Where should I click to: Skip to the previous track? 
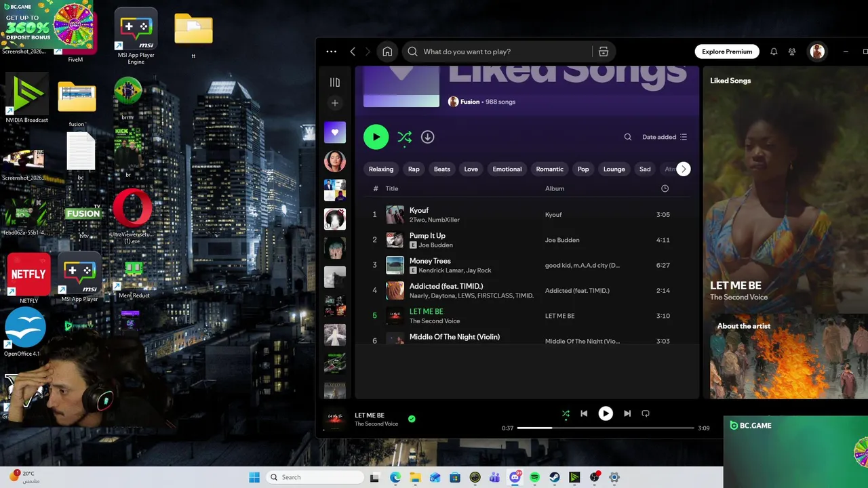(584, 413)
